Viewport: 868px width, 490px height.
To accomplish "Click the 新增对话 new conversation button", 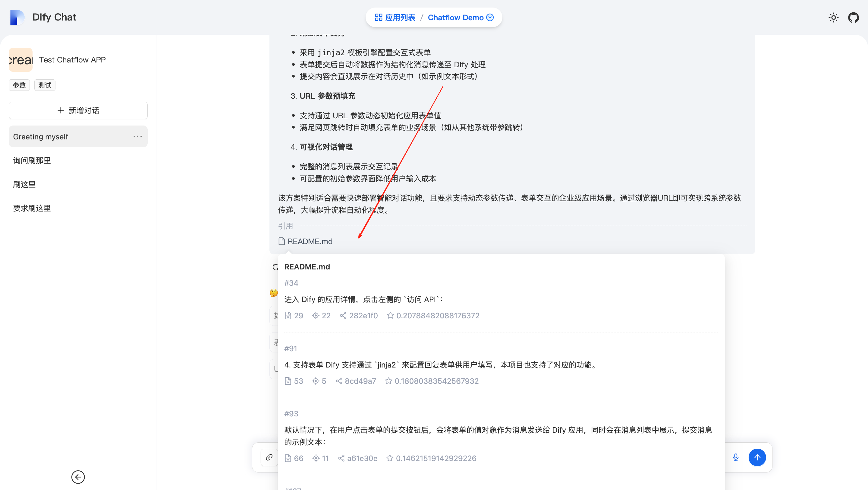I will 78,110.
